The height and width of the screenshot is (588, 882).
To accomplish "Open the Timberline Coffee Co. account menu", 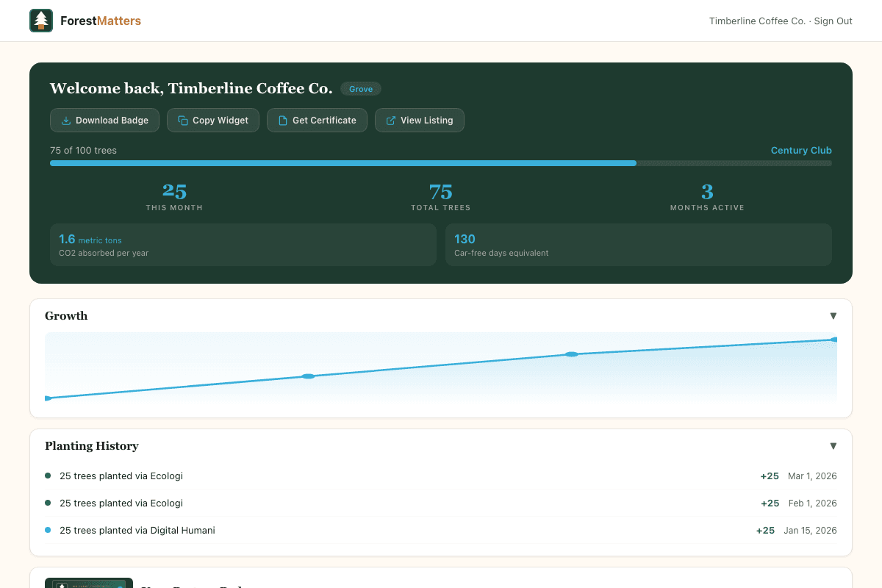I will click(x=757, y=21).
